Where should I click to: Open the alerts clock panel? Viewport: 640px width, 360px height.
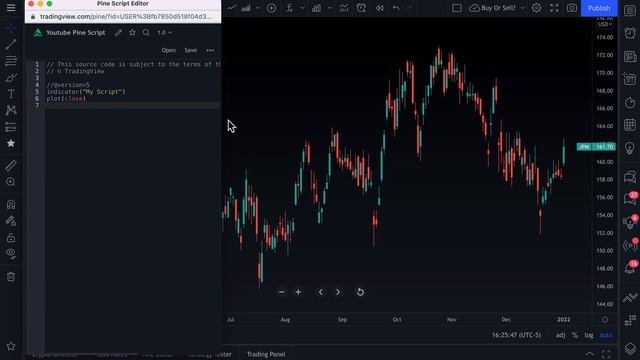coord(630,33)
